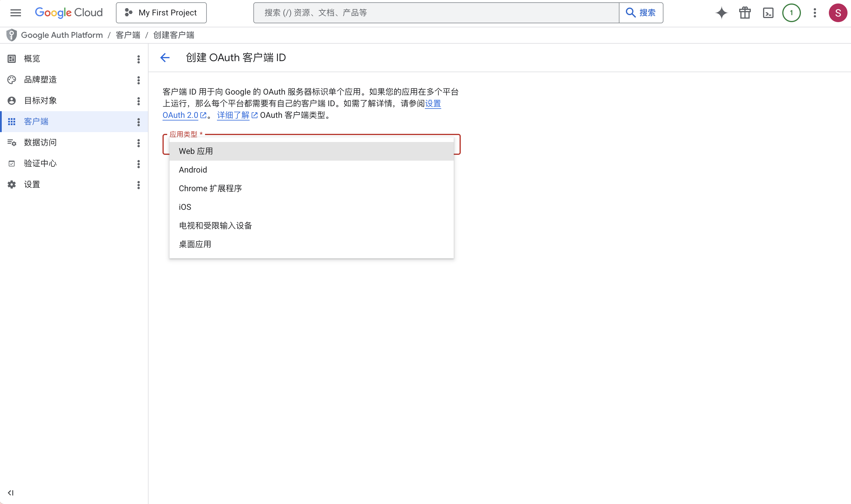
Task: Open the notifications badge showing 1
Action: pyautogui.click(x=791, y=13)
